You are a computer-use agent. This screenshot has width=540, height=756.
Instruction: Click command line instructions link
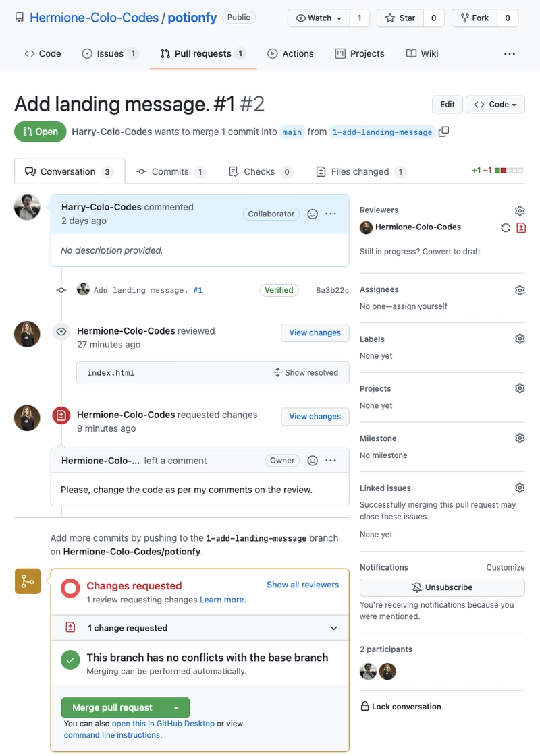click(x=112, y=735)
